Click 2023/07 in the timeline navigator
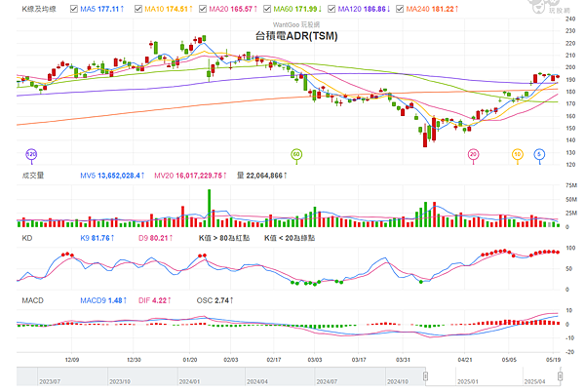The height and width of the screenshot is (392, 585). 50,381
